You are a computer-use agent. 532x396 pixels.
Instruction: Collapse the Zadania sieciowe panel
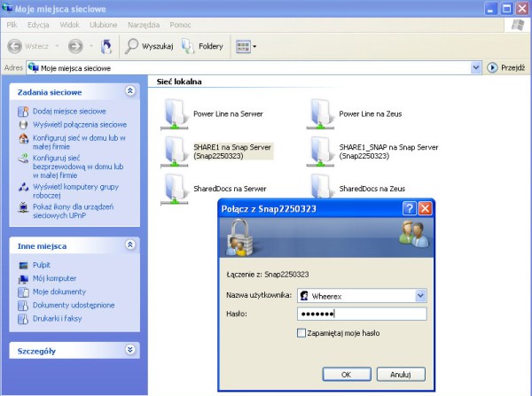pos(130,91)
